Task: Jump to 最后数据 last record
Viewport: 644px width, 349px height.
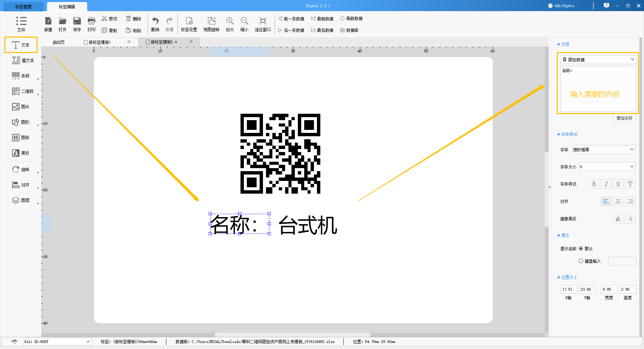Action: tap(322, 30)
